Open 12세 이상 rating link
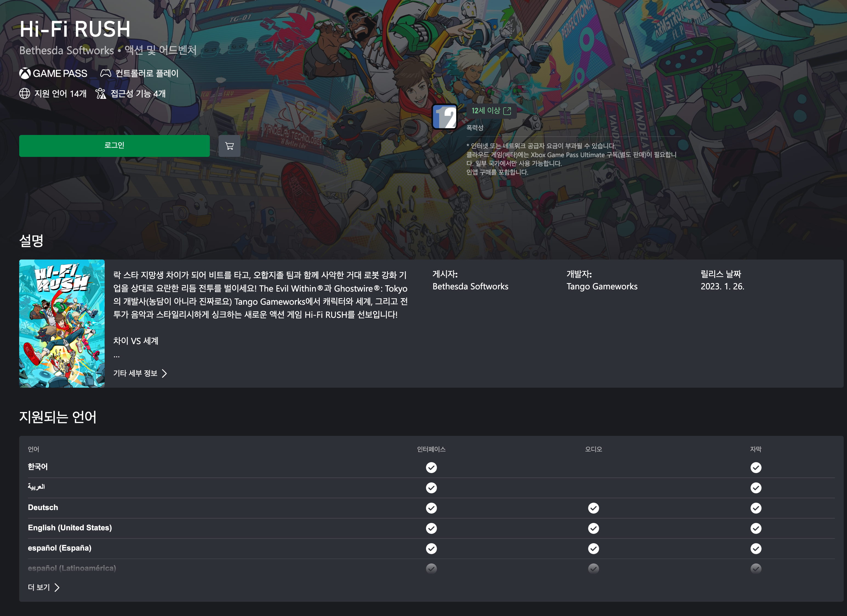The width and height of the screenshot is (847, 616). [491, 111]
